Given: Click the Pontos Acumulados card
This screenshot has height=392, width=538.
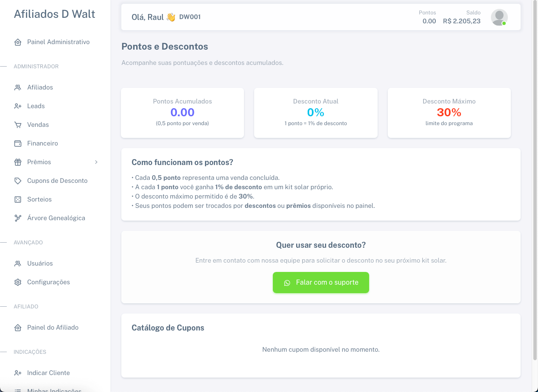Looking at the screenshot, I should coord(182,113).
